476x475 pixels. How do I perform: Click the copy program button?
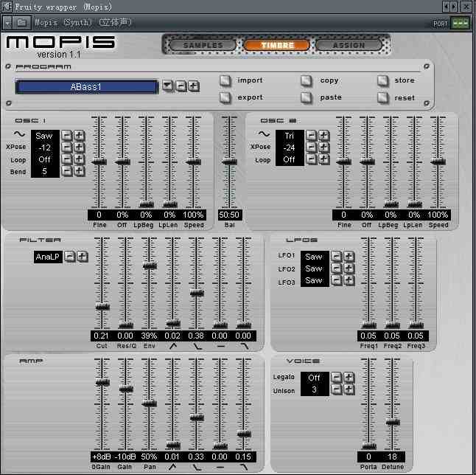307,80
